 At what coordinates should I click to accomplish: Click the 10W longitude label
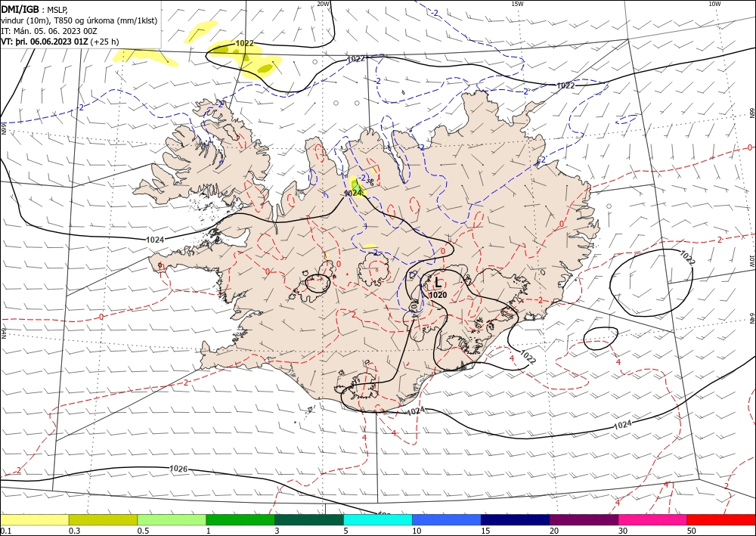(714, 4)
